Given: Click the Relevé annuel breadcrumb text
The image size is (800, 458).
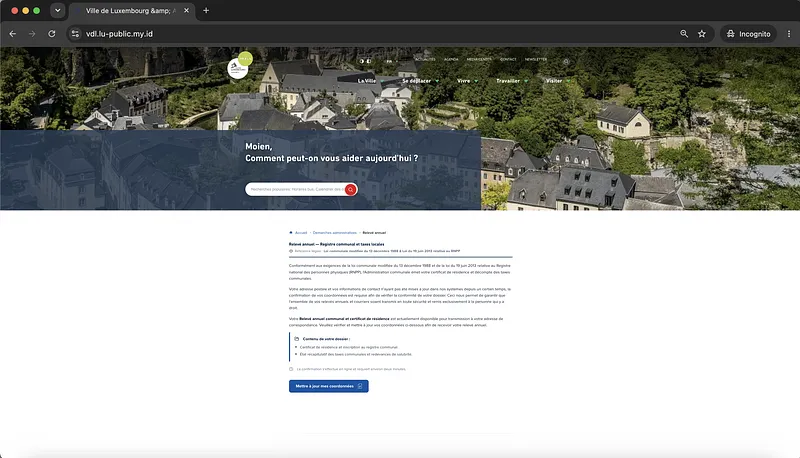Looking at the screenshot, I should 374,233.
